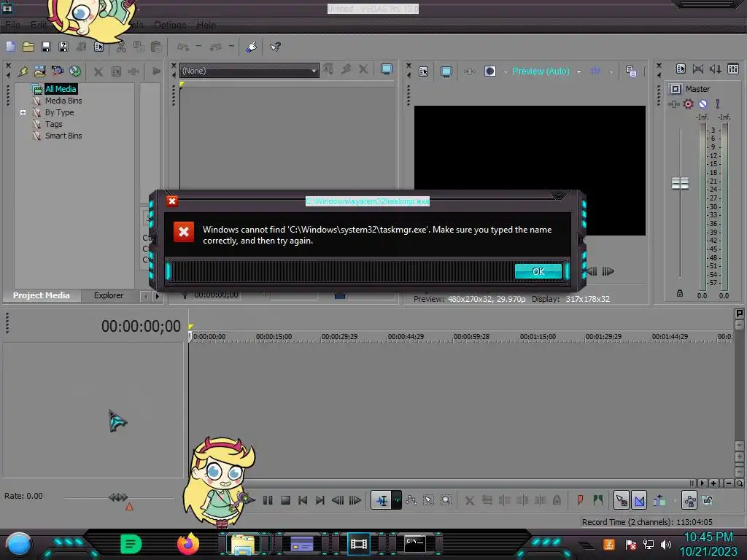Select the Normal Edit tool
Viewport: 747px width, 560px height.
[x=382, y=500]
